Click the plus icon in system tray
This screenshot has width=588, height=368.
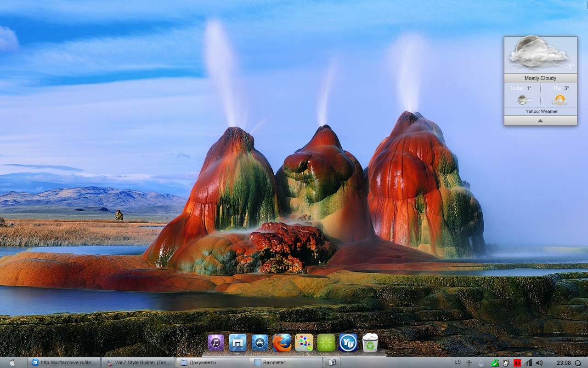[x=469, y=363]
